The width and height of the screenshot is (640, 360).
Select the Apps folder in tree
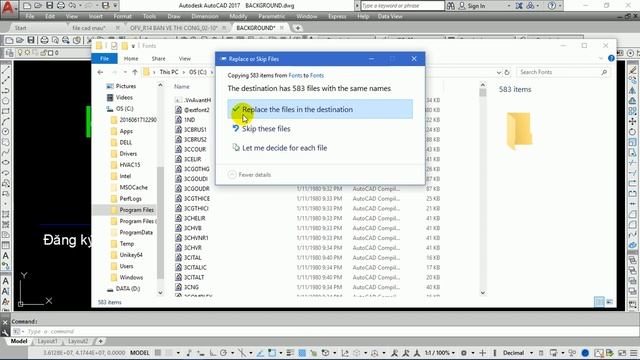tap(126, 131)
